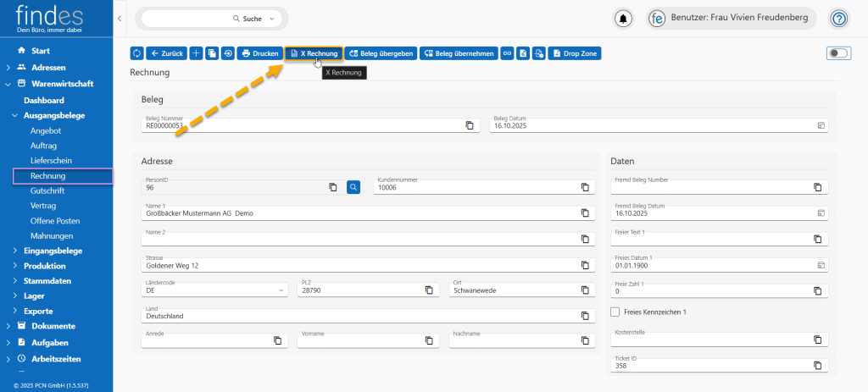This screenshot has height=392, width=868.
Task: Click the refresh icon in the toolbar
Action: [136, 53]
